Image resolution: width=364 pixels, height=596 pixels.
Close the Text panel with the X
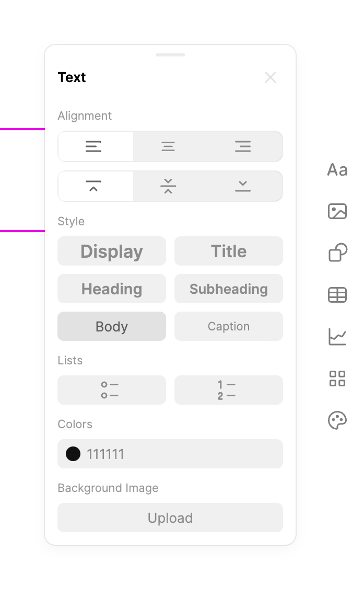(x=271, y=77)
